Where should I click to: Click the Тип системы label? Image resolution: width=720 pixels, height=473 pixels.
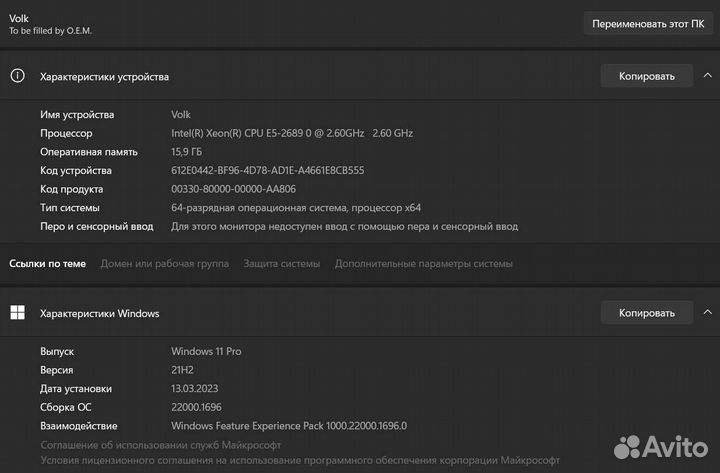pyautogui.click(x=70, y=208)
